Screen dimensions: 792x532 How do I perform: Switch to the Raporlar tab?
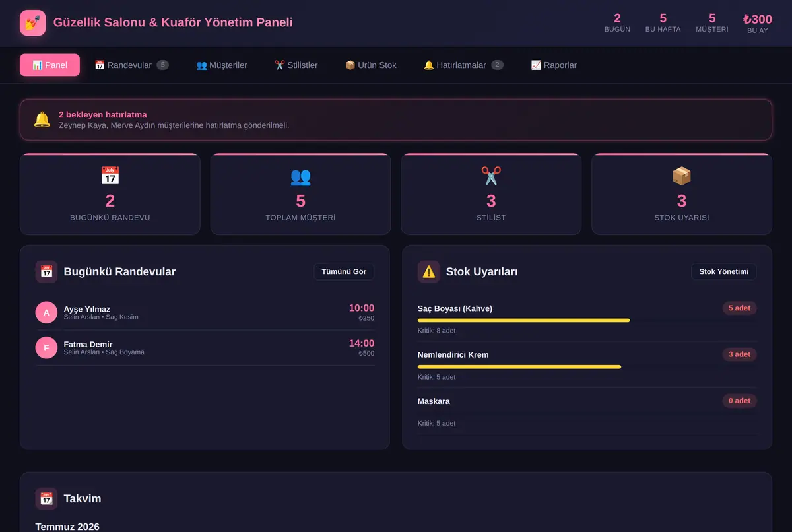click(x=554, y=65)
